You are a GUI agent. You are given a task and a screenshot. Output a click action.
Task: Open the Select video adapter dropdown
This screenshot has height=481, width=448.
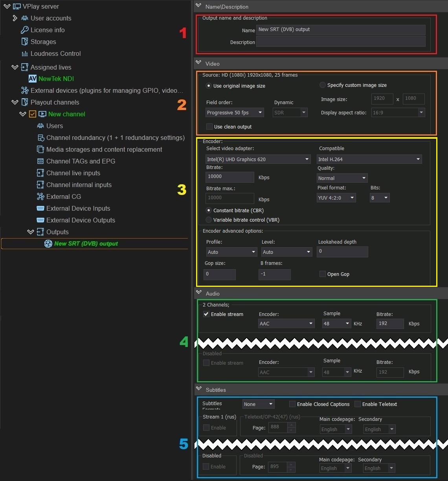click(258, 159)
